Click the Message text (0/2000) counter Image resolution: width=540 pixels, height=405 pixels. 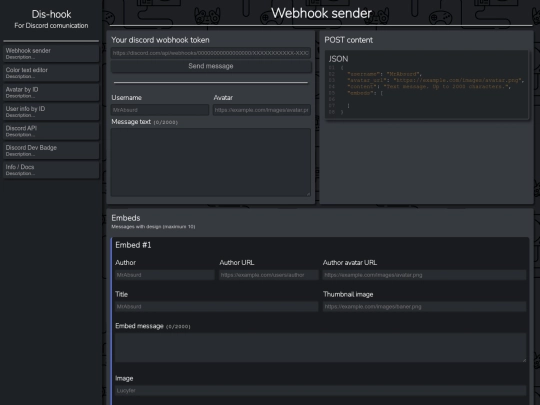click(x=166, y=122)
